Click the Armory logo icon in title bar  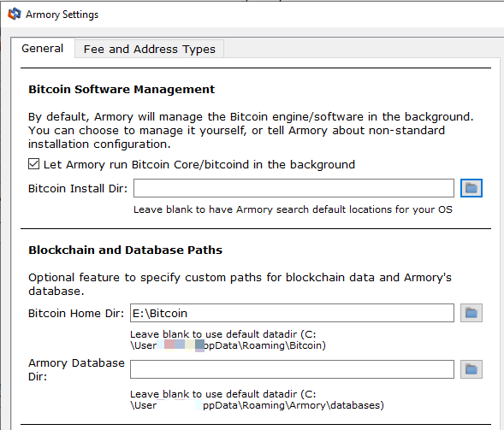tap(15, 15)
